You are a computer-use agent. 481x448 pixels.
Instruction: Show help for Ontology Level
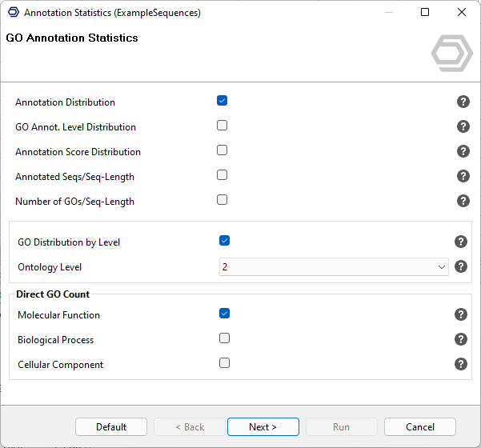pos(461,266)
